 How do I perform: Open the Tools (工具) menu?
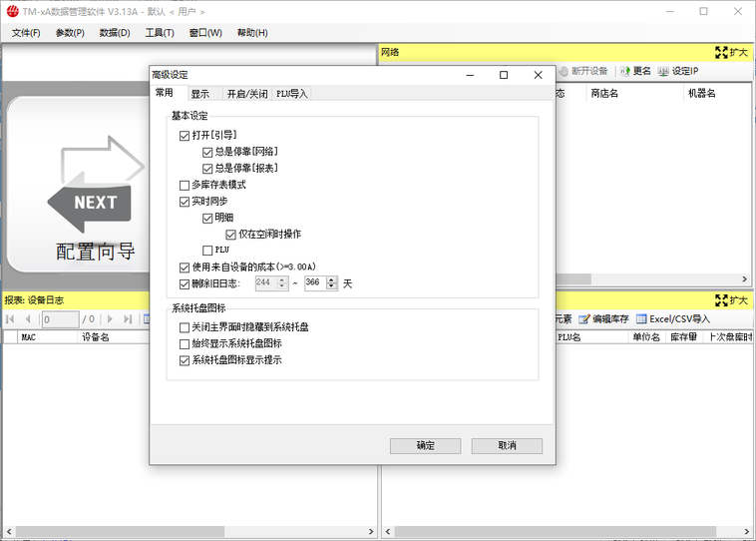click(x=160, y=33)
